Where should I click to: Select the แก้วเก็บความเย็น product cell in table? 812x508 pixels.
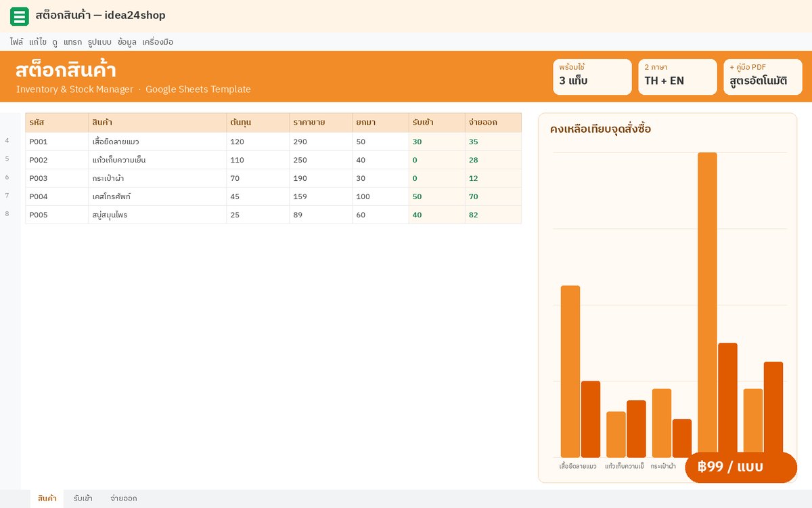[x=158, y=160]
